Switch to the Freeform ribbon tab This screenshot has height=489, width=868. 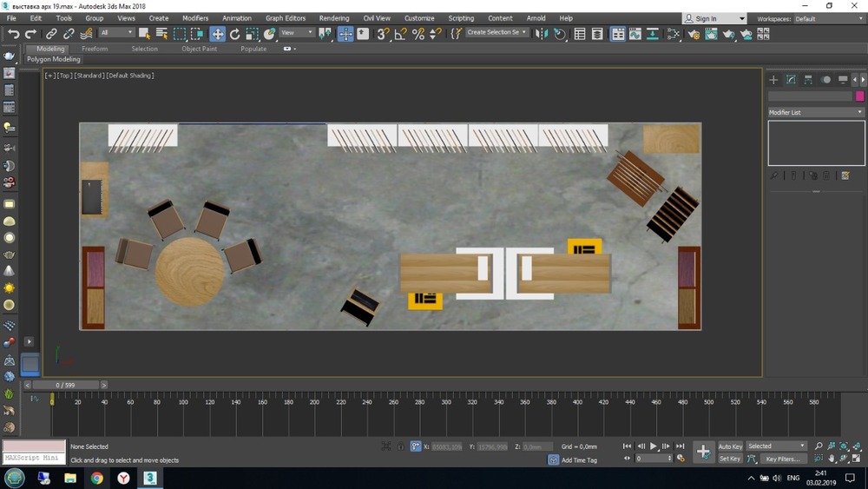click(x=95, y=49)
